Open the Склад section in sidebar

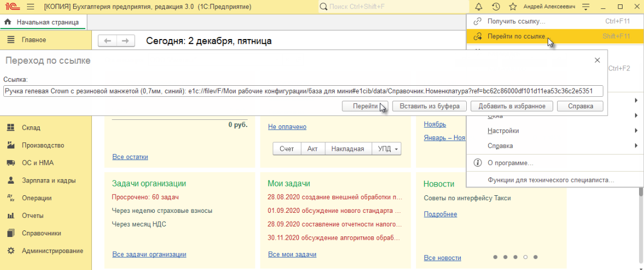(31, 128)
